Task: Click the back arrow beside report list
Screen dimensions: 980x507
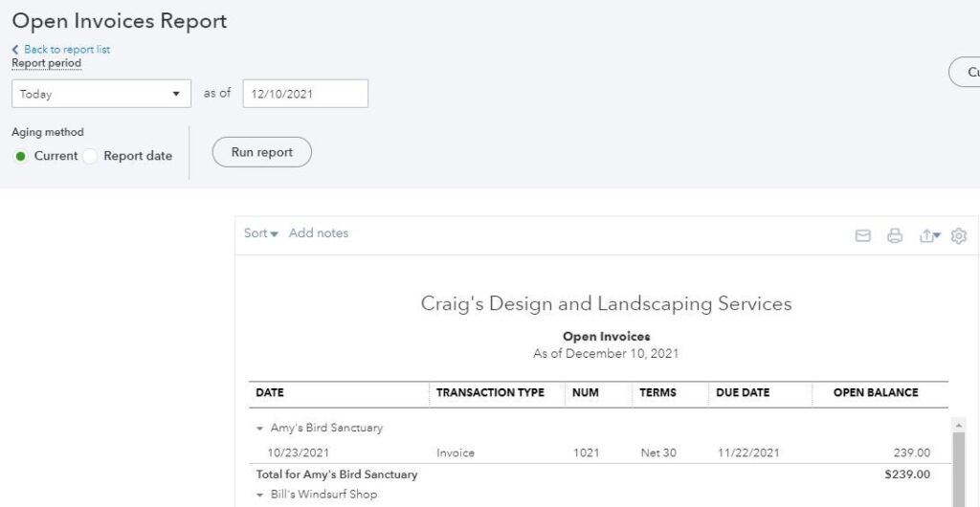Action: pos(15,50)
